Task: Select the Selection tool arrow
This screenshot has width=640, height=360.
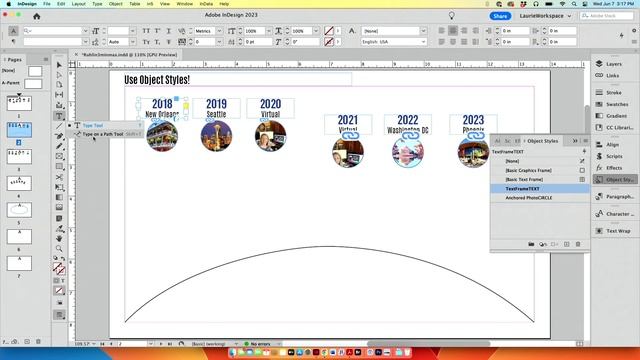Action: coord(59,65)
